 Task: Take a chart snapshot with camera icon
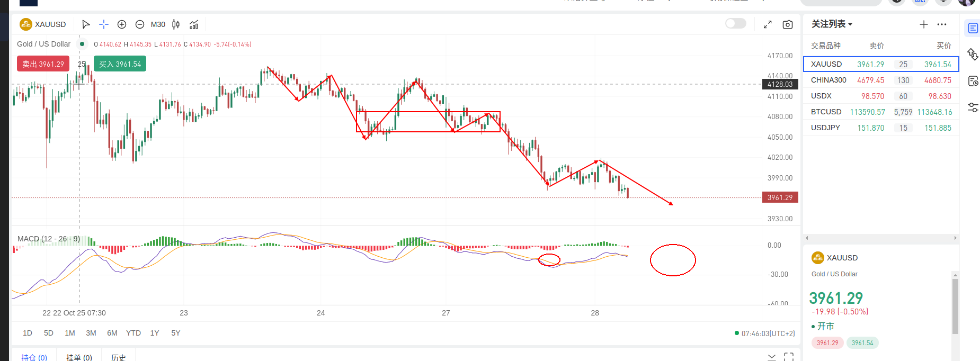pos(788,24)
